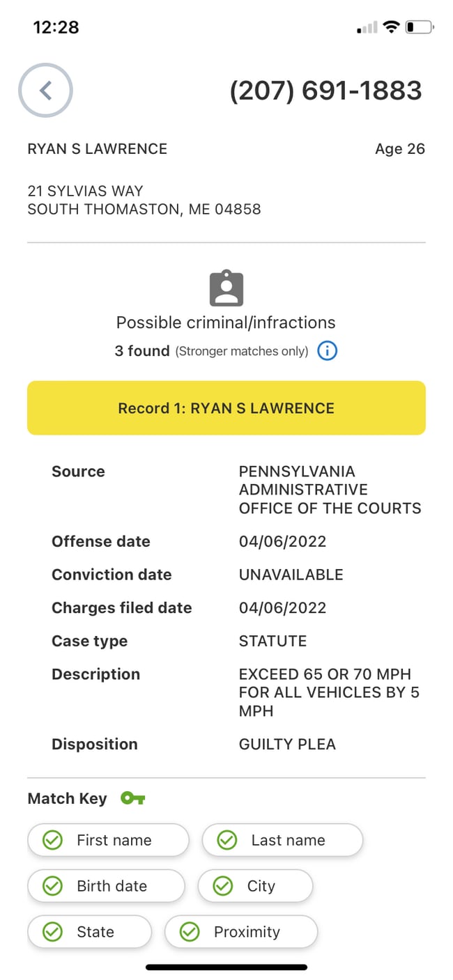The image size is (453, 980).
Task: Tap the battery status icon
Action: [x=420, y=27]
